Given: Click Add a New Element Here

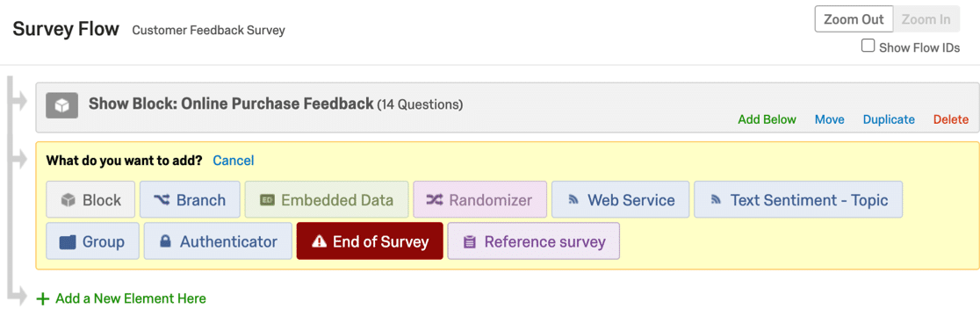Looking at the screenshot, I should coord(122,298).
